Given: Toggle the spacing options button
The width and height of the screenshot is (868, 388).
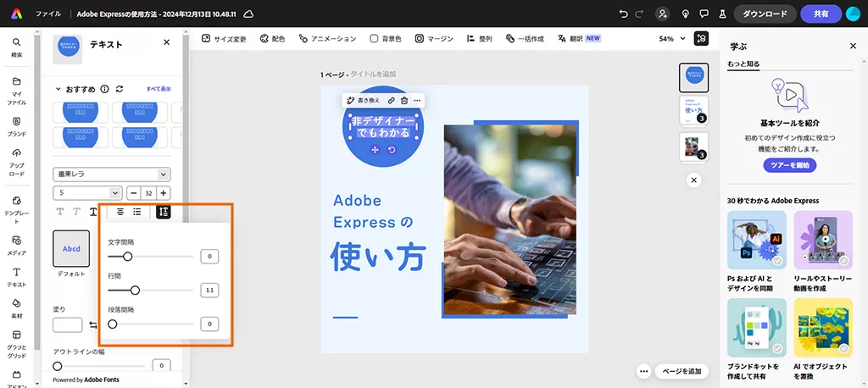Looking at the screenshot, I should tap(164, 212).
